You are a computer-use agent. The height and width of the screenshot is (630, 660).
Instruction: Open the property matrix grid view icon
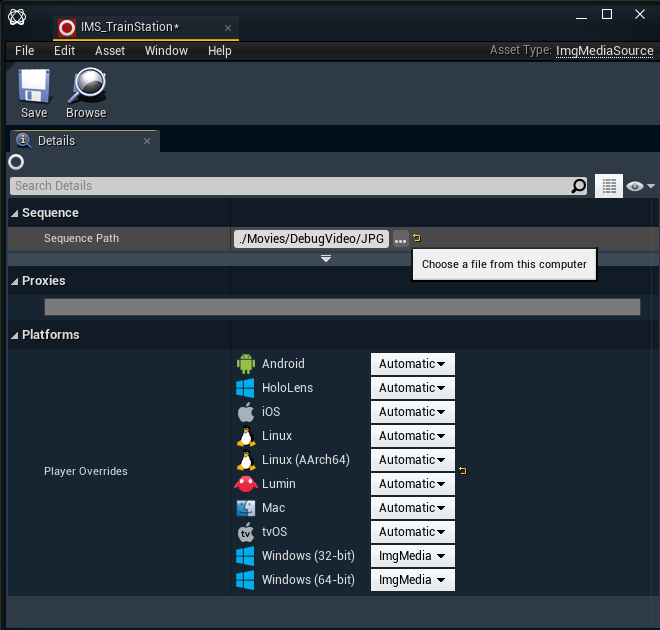point(609,186)
